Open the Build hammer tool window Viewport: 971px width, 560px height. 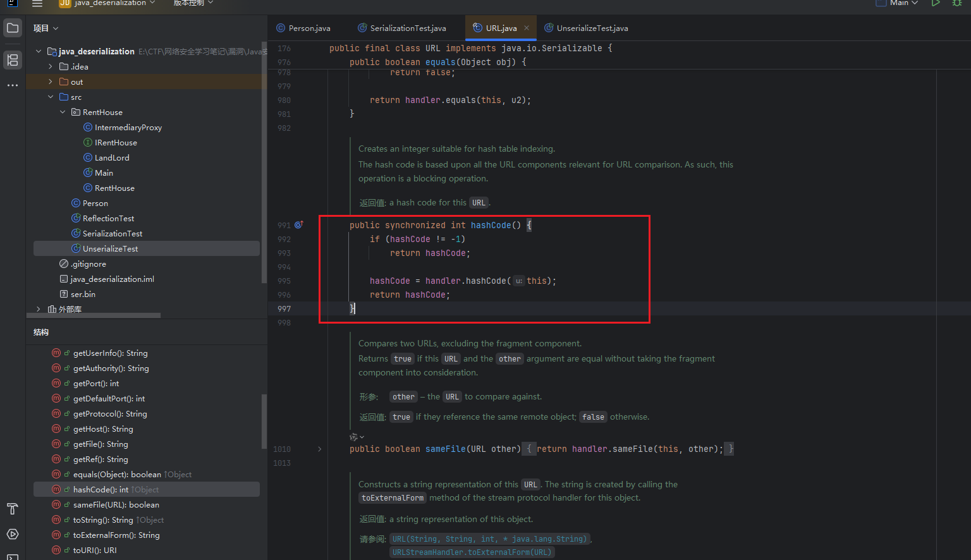13,509
